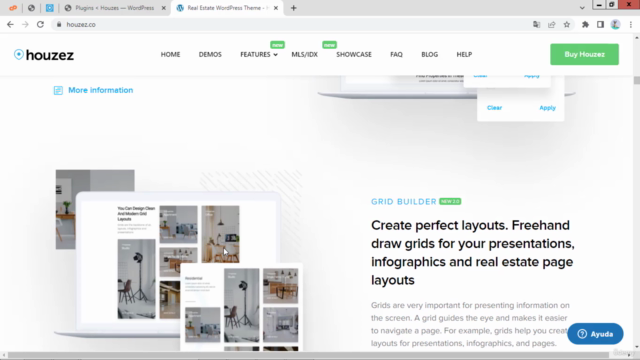Open the user profile avatar
The height and width of the screenshot is (360, 640).
[616, 24]
